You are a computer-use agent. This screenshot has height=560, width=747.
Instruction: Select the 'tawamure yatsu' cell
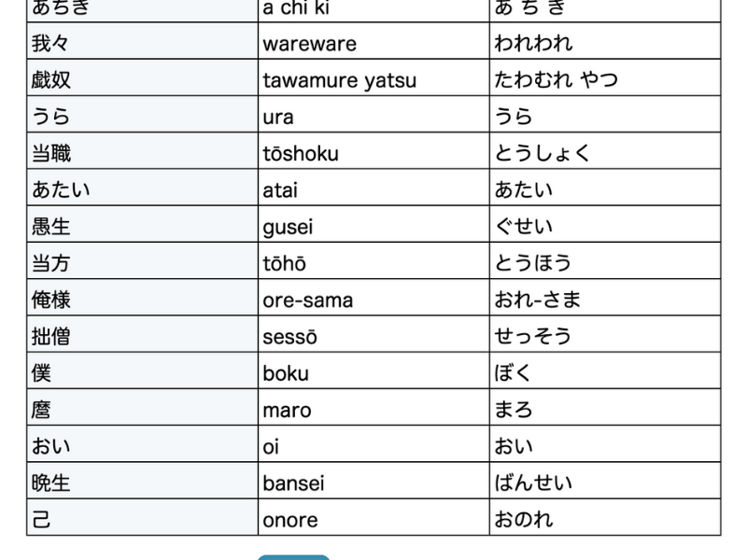pyautogui.click(x=373, y=80)
